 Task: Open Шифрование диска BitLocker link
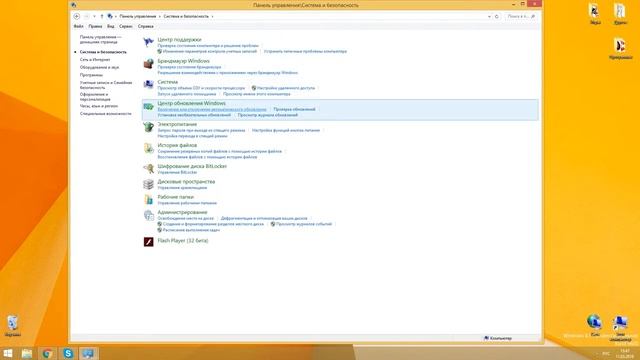(x=192, y=166)
